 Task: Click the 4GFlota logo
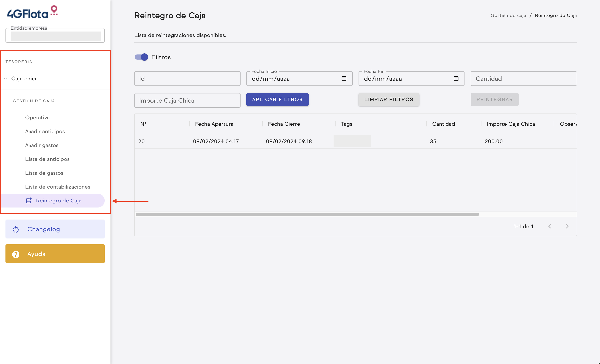[x=32, y=12]
